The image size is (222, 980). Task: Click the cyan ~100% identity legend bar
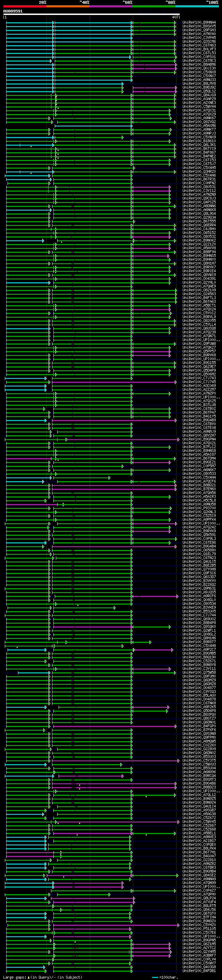pos(197,6)
